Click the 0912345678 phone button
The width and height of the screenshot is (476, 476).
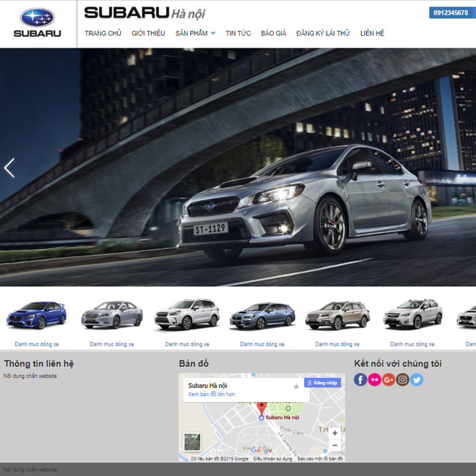tap(450, 12)
